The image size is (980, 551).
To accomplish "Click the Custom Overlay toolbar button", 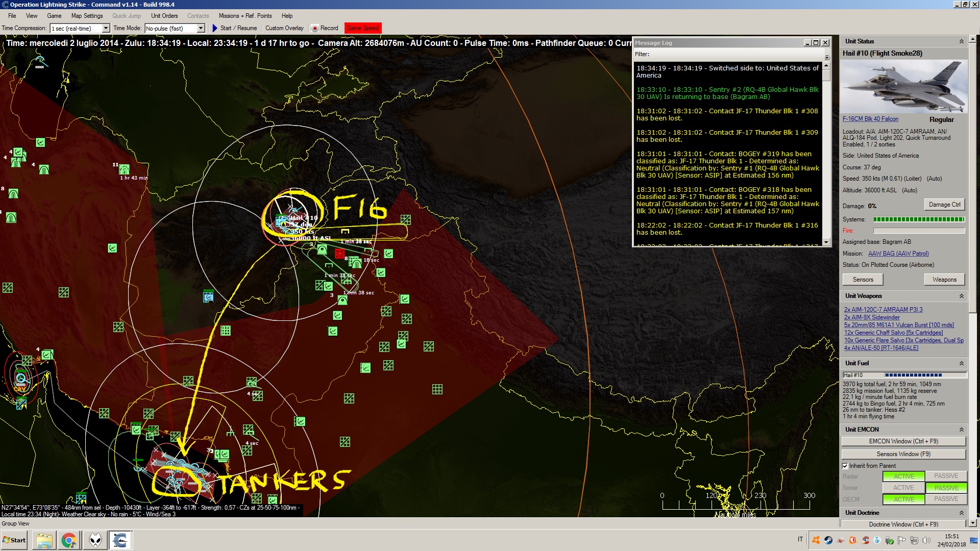I will [x=284, y=28].
